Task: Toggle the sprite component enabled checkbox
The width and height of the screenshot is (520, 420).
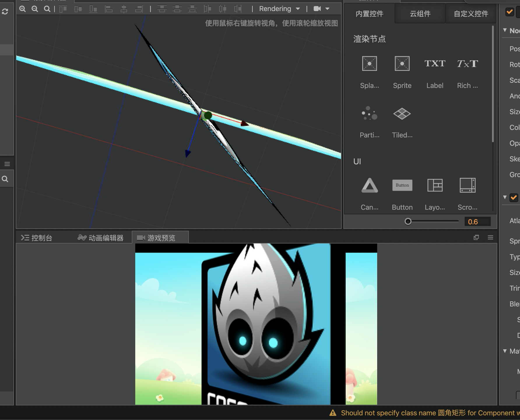Action: (x=514, y=197)
